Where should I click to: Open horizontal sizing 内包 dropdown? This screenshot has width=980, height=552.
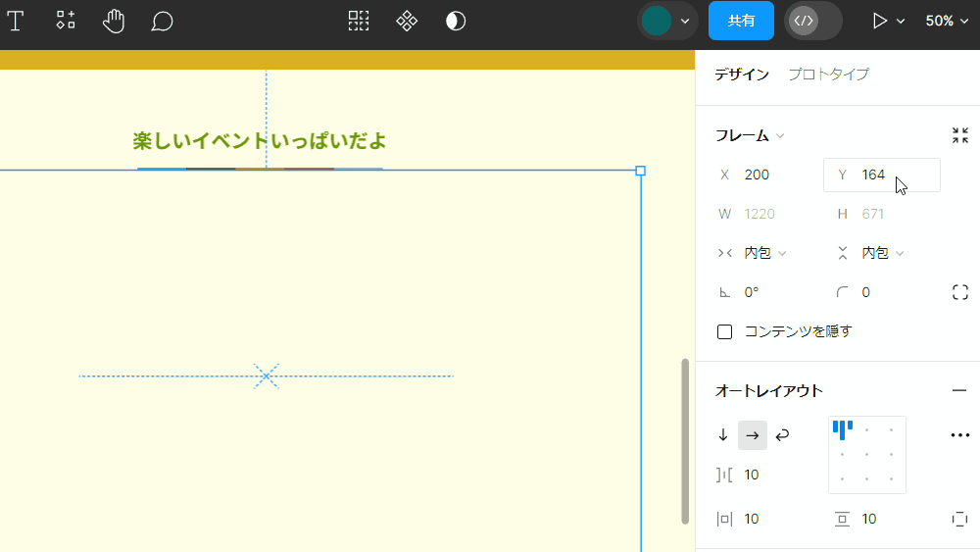pyautogui.click(x=753, y=253)
